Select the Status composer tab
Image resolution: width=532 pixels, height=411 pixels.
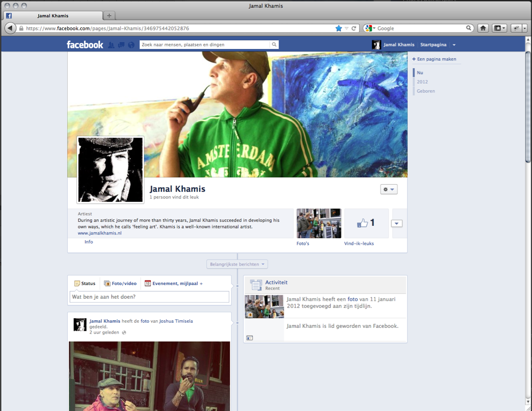click(x=85, y=284)
